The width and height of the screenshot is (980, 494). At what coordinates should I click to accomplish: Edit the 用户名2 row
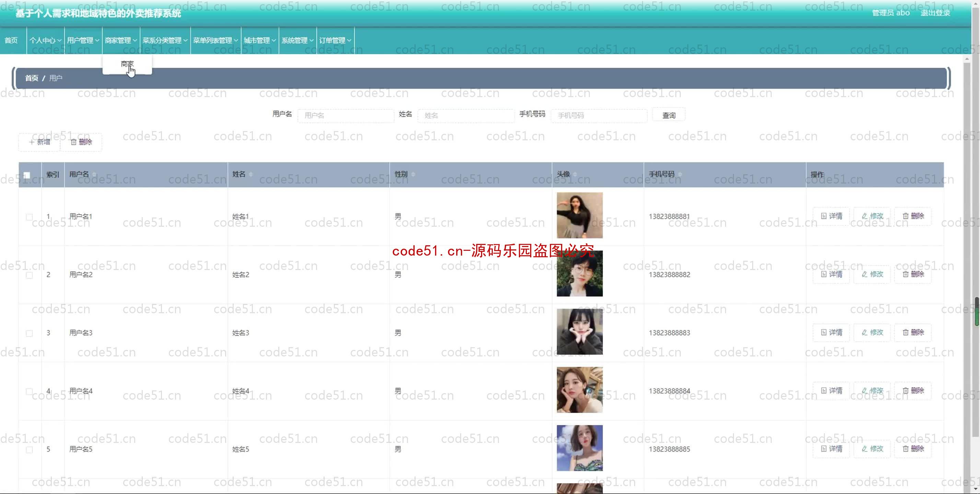pyautogui.click(x=872, y=274)
